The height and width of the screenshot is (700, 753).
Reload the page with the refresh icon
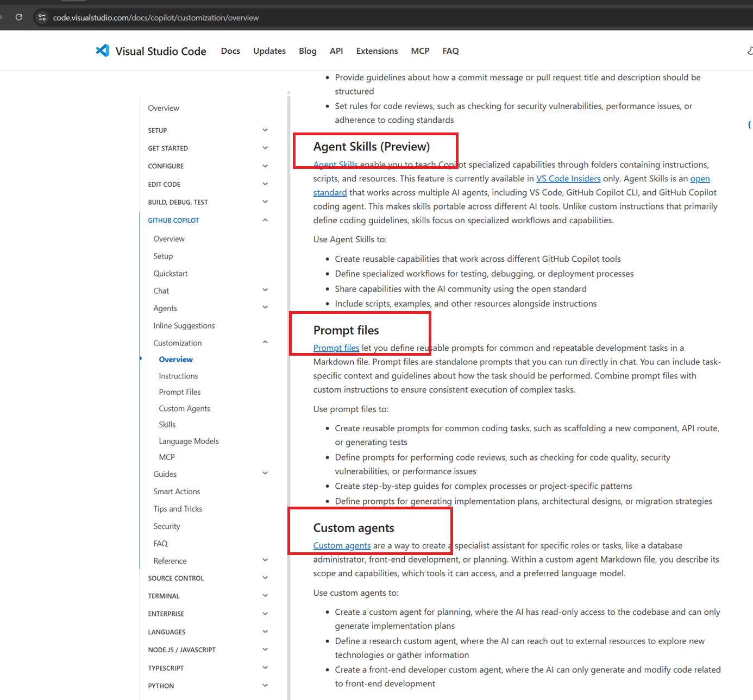(x=19, y=17)
